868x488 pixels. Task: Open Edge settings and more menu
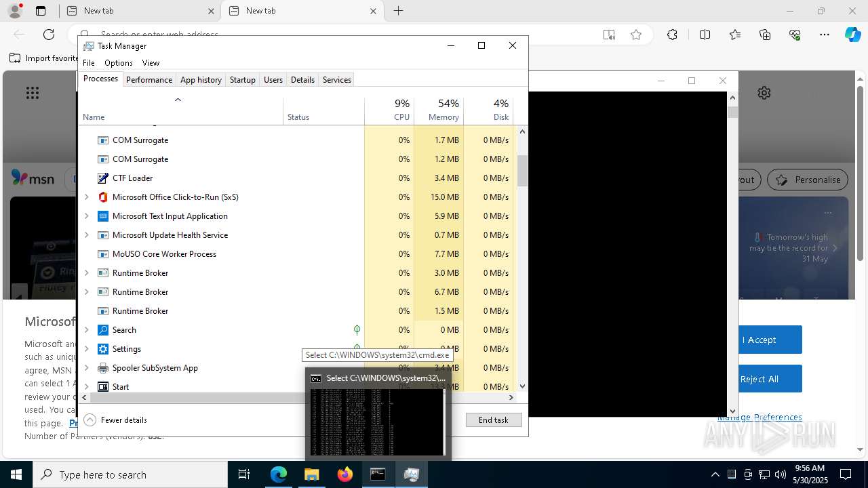point(825,35)
